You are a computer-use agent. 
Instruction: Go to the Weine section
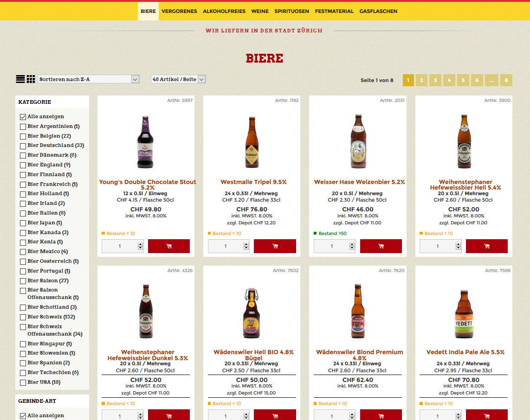point(260,11)
